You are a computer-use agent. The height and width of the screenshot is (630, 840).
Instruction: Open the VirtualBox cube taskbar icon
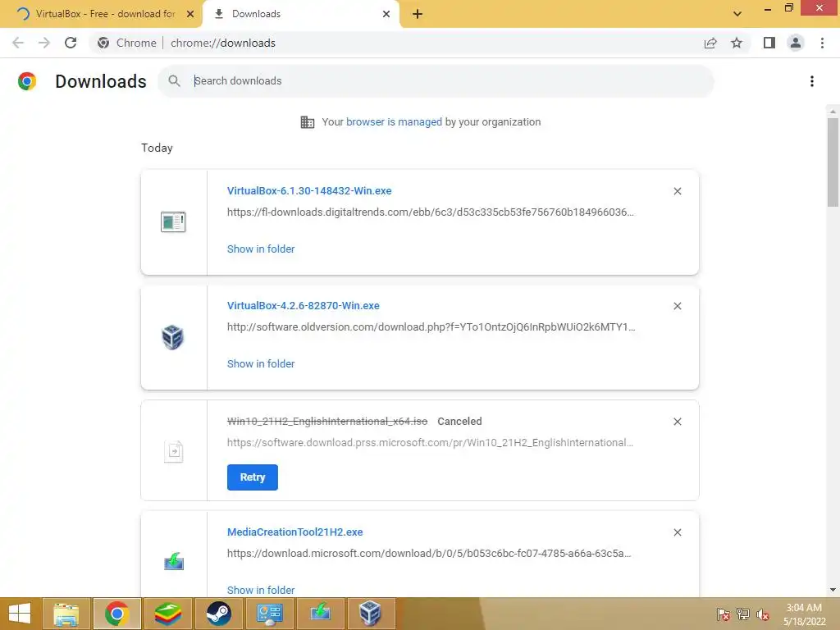[x=370, y=614]
